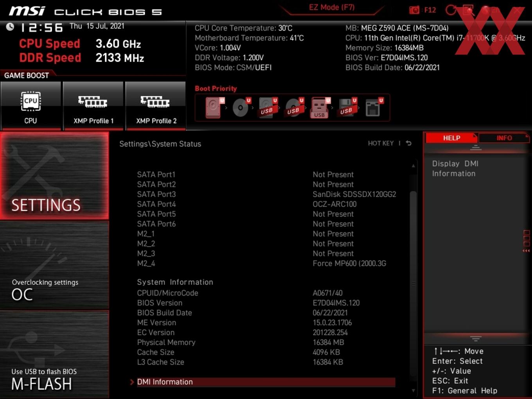The height and width of the screenshot is (399, 532).
Task: Select the M2_1 row
Action: click(x=266, y=234)
